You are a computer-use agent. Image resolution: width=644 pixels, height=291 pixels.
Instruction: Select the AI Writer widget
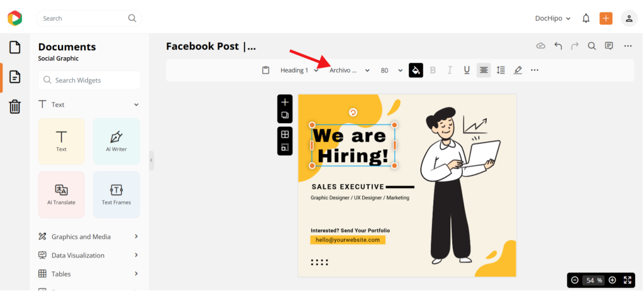pos(116,141)
